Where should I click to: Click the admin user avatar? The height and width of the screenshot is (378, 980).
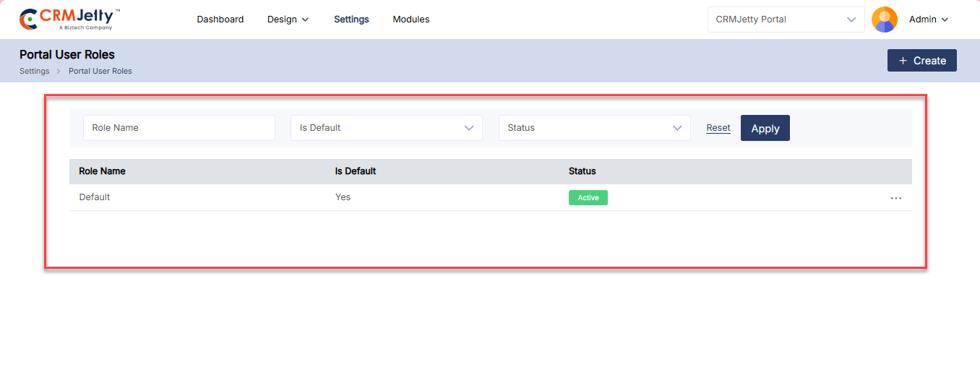[885, 20]
